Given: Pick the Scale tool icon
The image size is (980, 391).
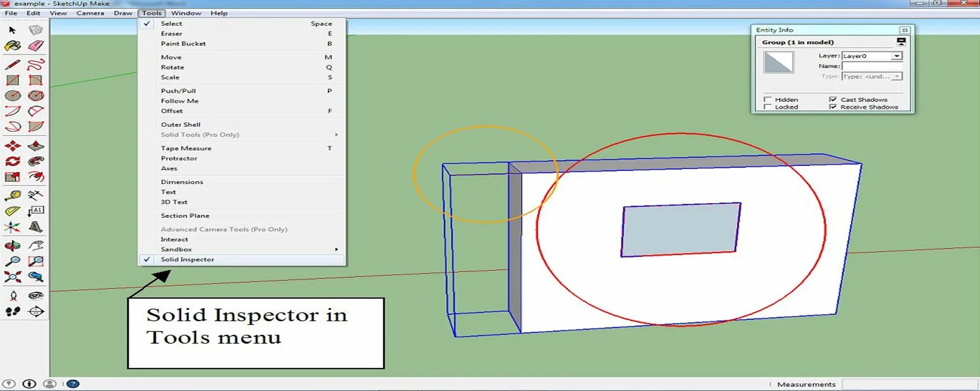Looking at the screenshot, I should (x=13, y=177).
